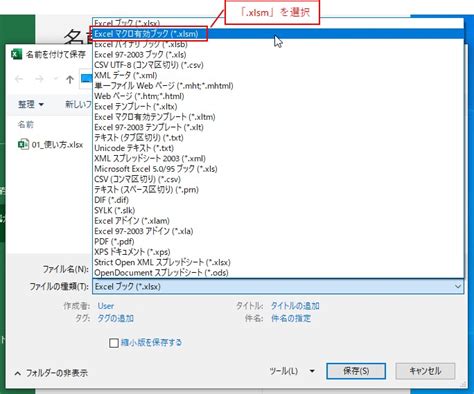This screenshot has width=474, height=394.
Task: Choose Unicode テキスト (*.txt) option
Action: [278, 148]
